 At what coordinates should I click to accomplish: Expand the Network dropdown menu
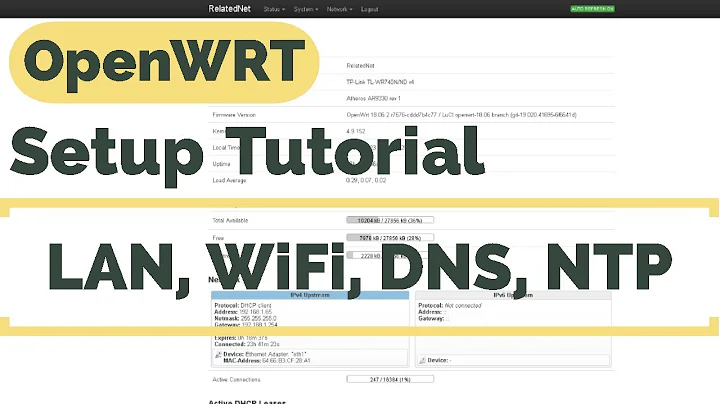[339, 9]
